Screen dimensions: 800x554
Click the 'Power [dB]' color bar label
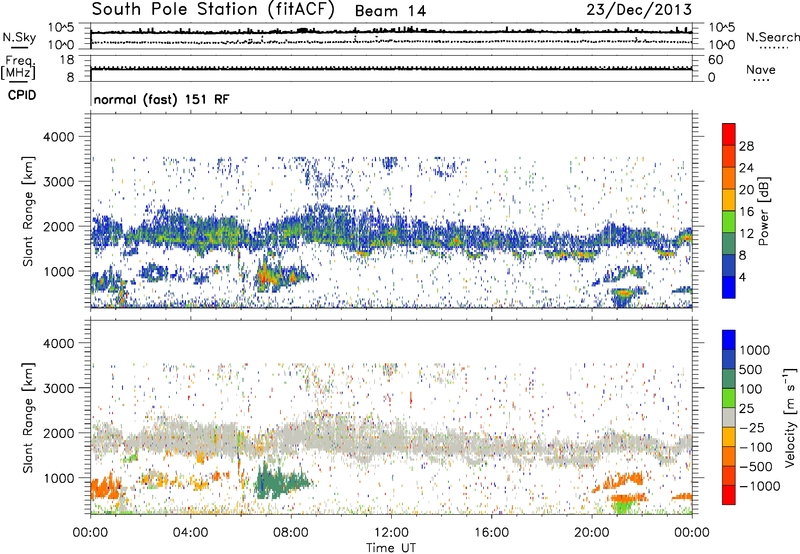(x=763, y=211)
